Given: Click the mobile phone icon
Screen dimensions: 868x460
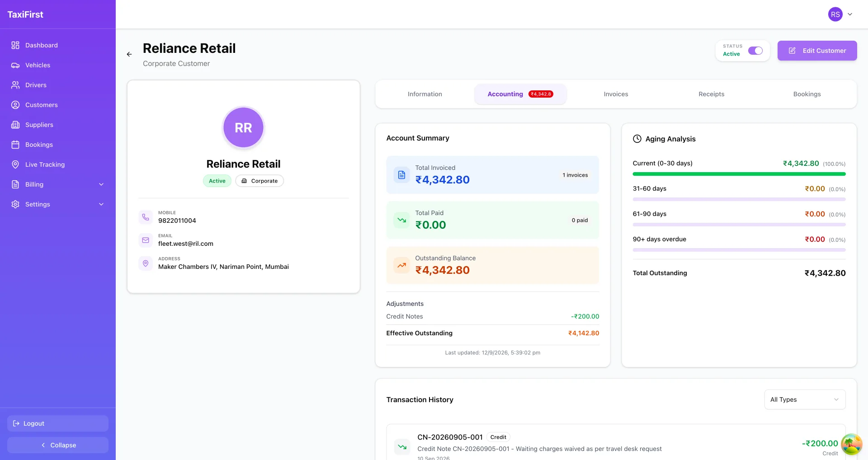Looking at the screenshot, I should [146, 217].
